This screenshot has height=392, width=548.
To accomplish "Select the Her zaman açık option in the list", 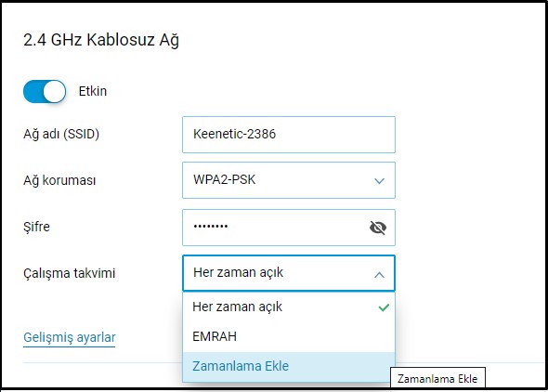I will pyautogui.click(x=289, y=307).
